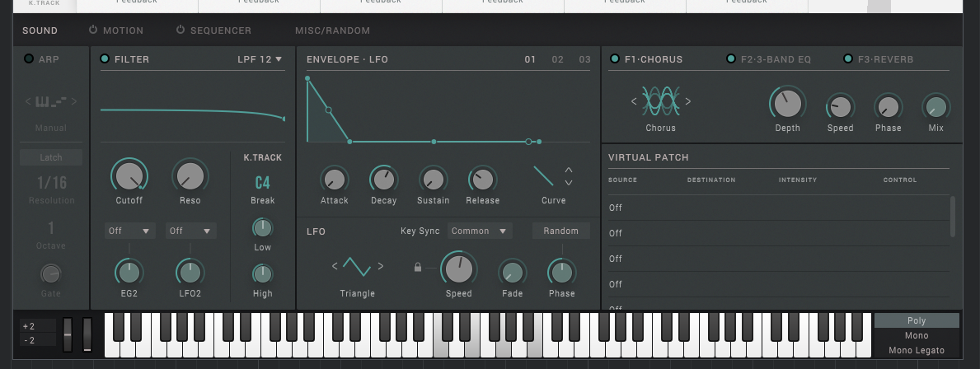Click the Triangle LFO waveform icon

(x=357, y=266)
